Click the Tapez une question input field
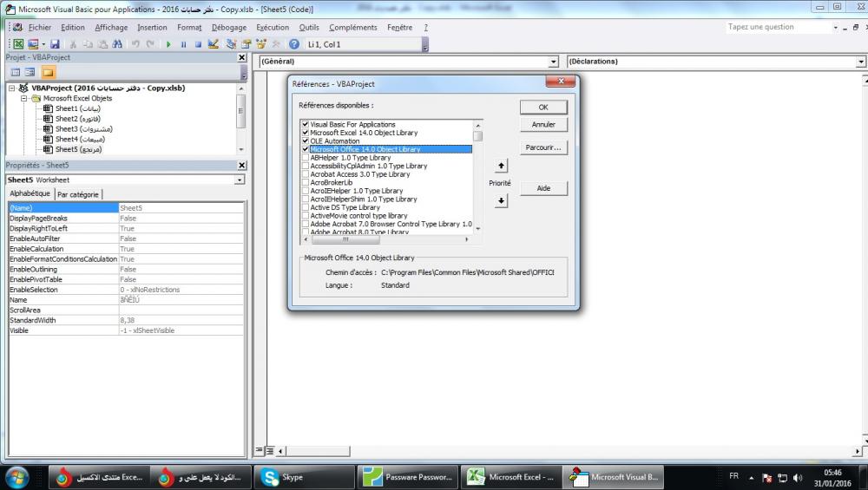The height and width of the screenshot is (490, 868). tap(779, 27)
